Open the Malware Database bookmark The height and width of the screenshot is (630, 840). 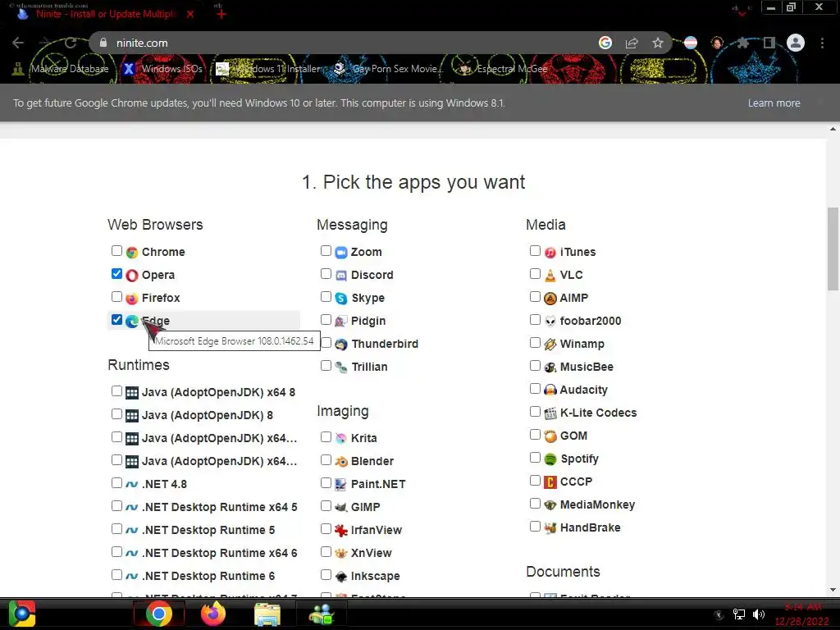click(61, 69)
